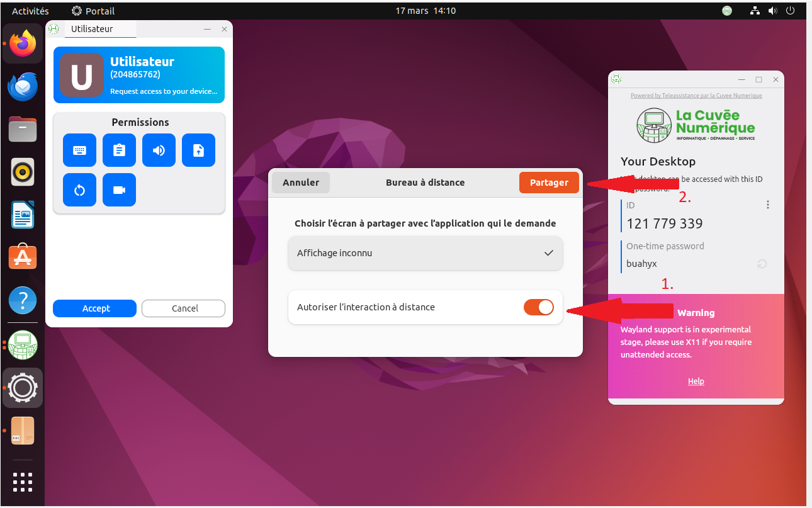This screenshot has width=812, height=508.
Task: Click Annuler in Bureau à distance dialog
Action: (301, 183)
